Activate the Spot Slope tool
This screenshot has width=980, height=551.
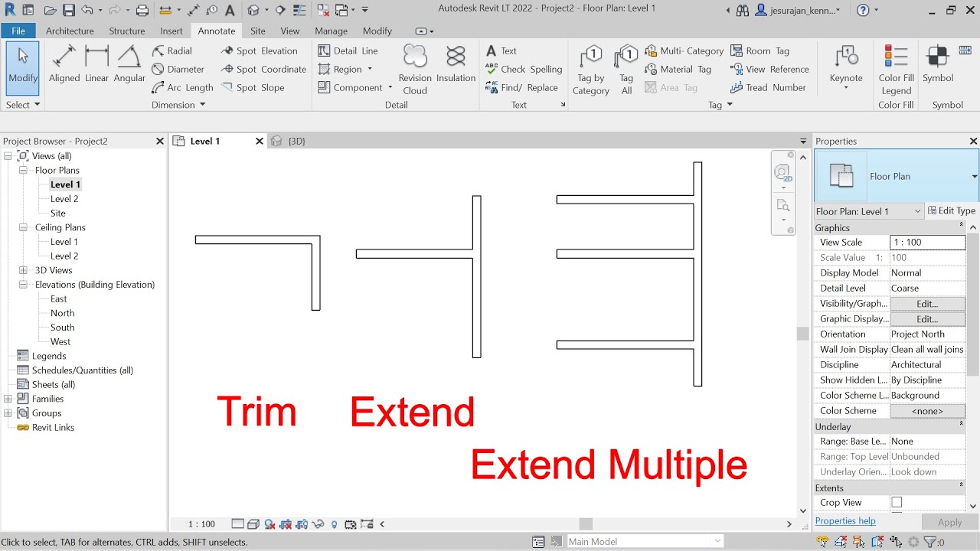coord(253,87)
